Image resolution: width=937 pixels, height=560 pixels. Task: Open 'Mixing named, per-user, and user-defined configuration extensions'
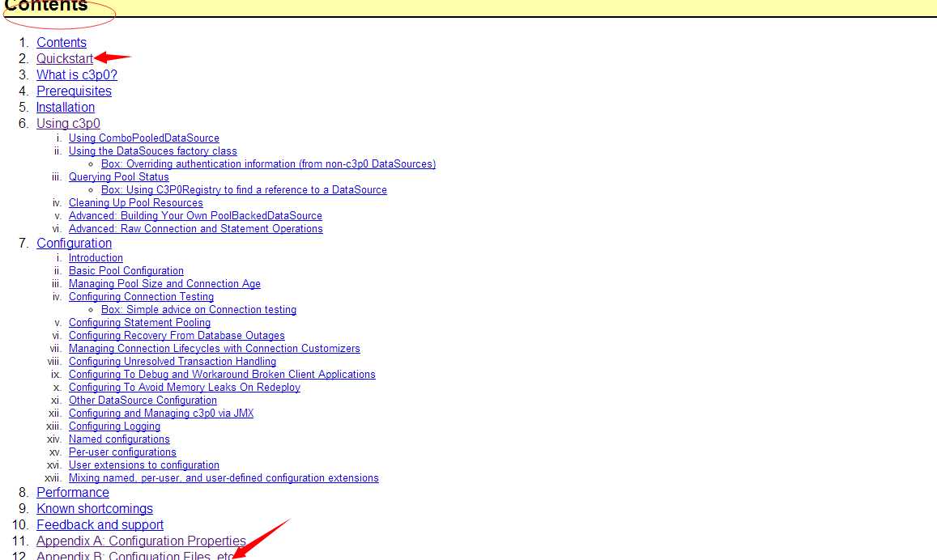pos(224,477)
